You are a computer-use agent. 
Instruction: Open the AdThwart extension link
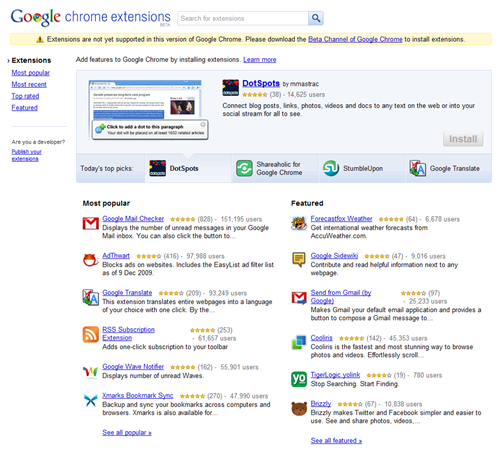point(116,256)
